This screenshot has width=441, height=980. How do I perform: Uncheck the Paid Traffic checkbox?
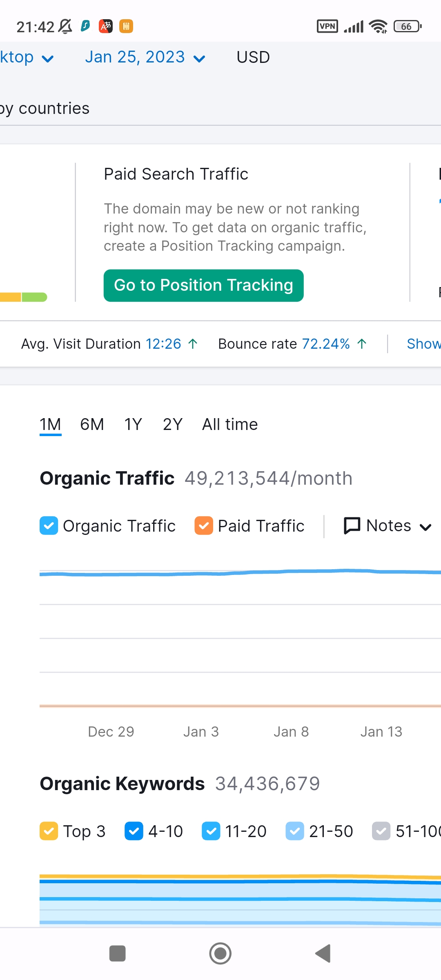(x=204, y=526)
